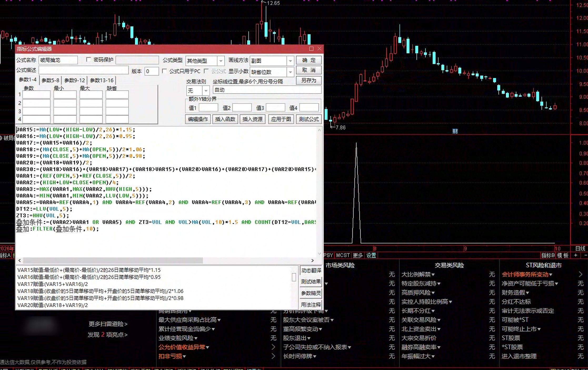Image resolution: width=588 pixels, height=370 pixels.
Task: Open the 显示小数 dropdown showing 缺省位数
Action: tap(290, 72)
